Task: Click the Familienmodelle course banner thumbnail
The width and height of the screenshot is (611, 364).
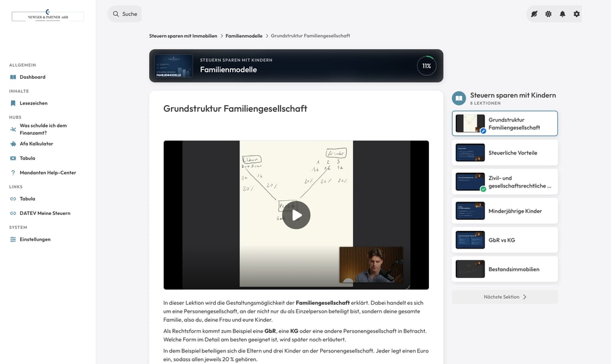Action: (174, 66)
